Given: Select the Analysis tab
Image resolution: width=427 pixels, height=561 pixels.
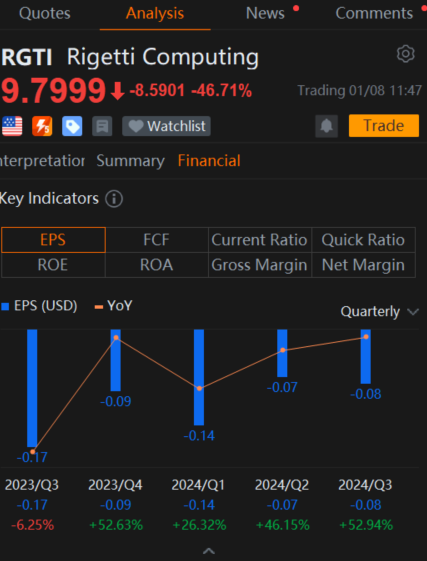Looking at the screenshot, I should pos(155,14).
